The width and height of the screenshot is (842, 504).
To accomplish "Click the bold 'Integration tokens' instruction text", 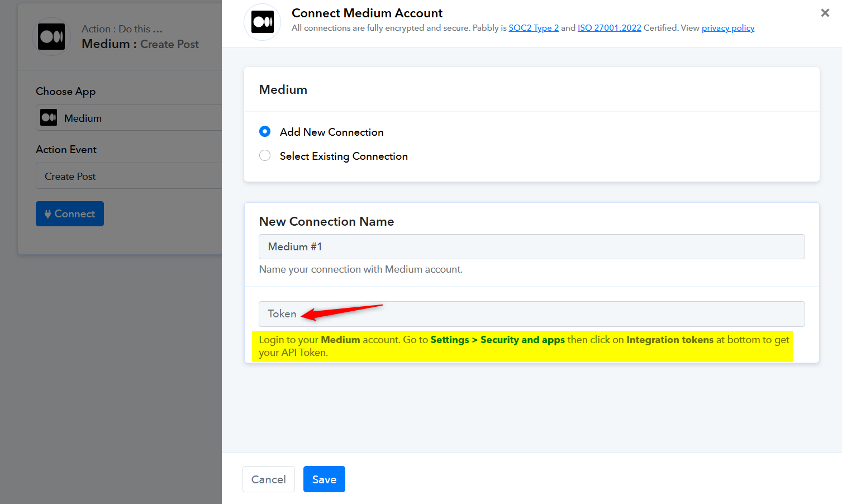I will tap(669, 340).
